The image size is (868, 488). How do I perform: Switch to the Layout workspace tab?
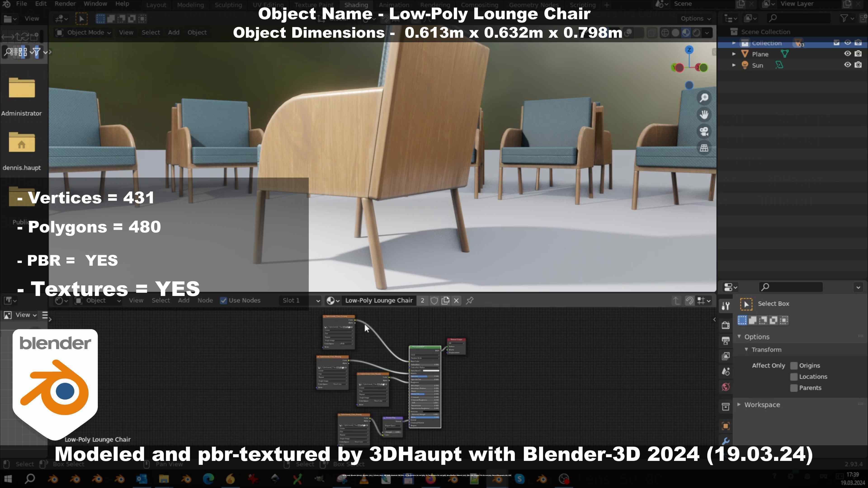point(156,5)
